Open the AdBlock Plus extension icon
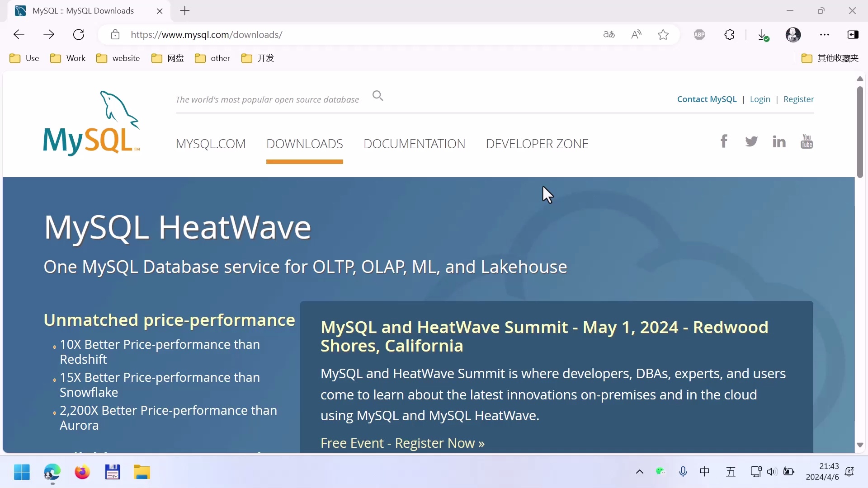Viewport: 868px width, 488px height. click(x=699, y=35)
